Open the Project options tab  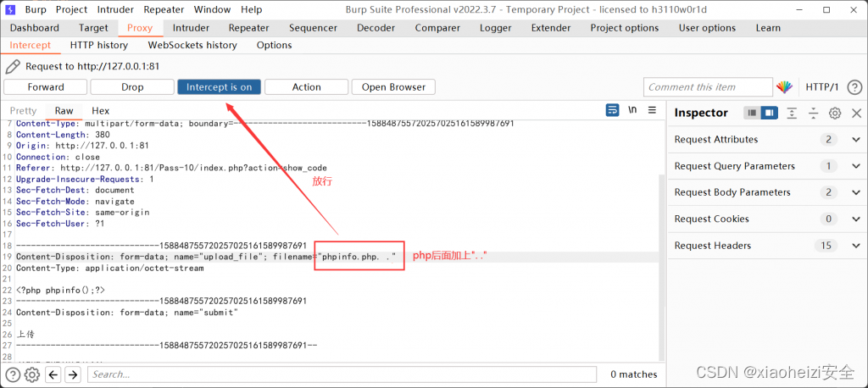(x=625, y=28)
